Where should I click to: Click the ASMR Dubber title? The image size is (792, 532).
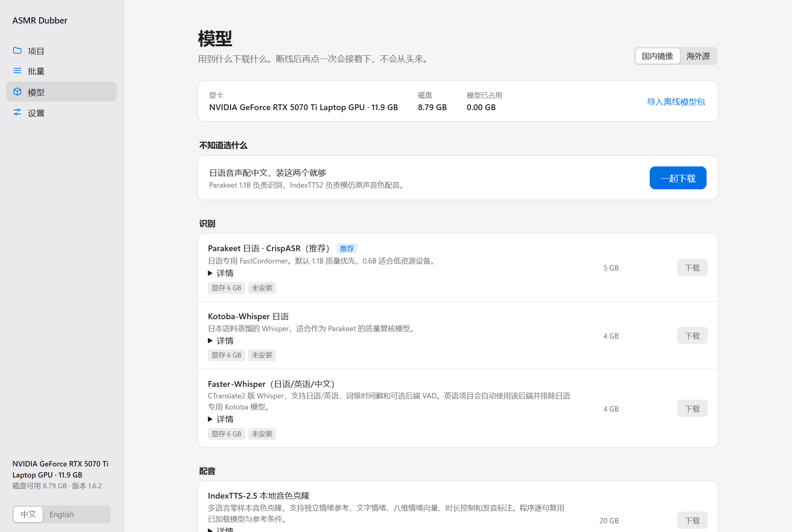pos(40,21)
